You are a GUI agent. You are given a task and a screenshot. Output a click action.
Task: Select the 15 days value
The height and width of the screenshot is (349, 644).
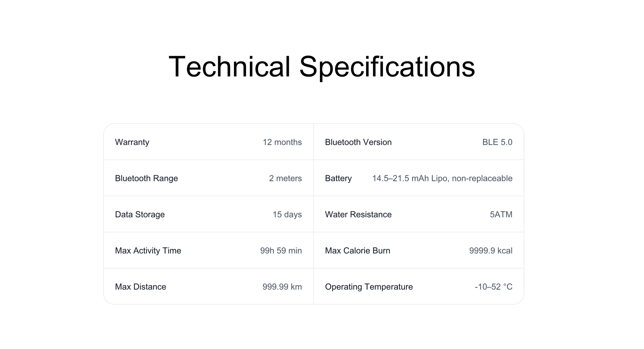click(x=287, y=214)
